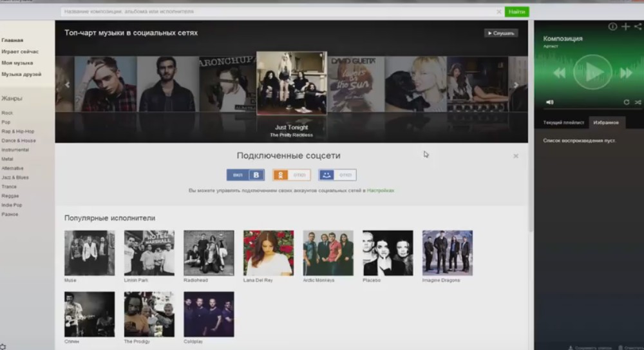
Task: Select the Pop genre
Action: (x=6, y=122)
